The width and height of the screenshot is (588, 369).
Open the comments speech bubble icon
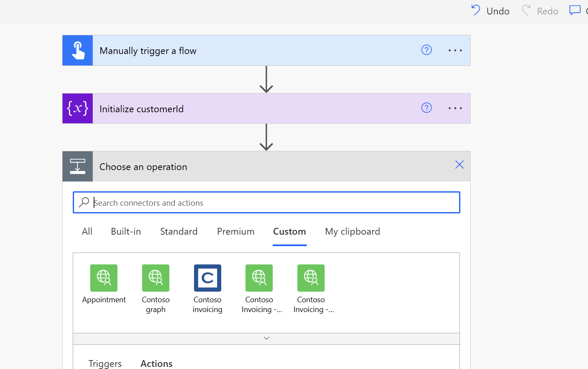click(575, 10)
